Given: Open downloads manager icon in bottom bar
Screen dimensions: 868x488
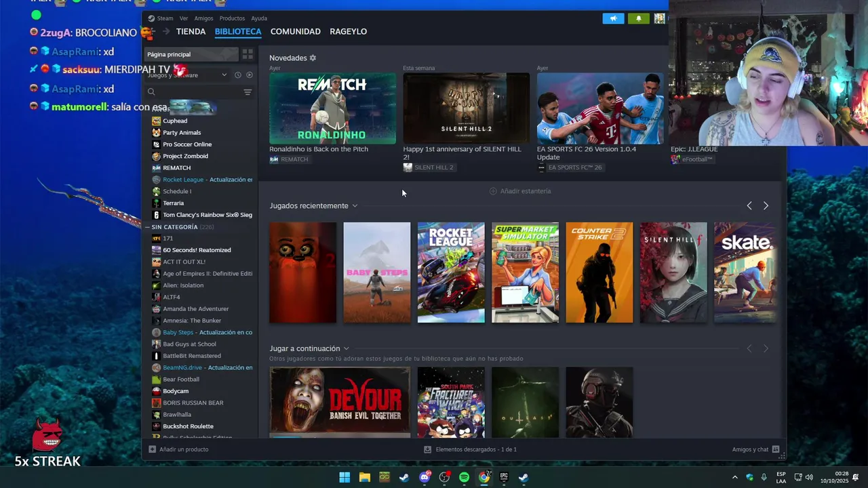Looking at the screenshot, I should 427,449.
